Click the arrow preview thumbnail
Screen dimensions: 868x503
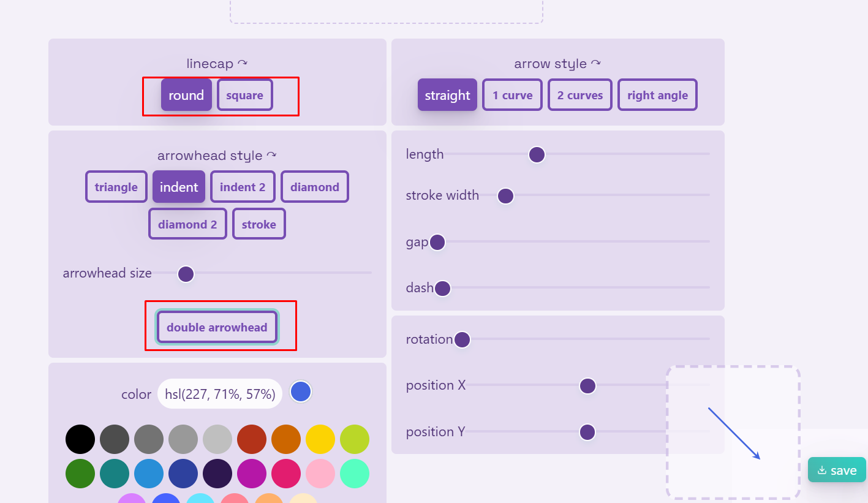(733, 433)
